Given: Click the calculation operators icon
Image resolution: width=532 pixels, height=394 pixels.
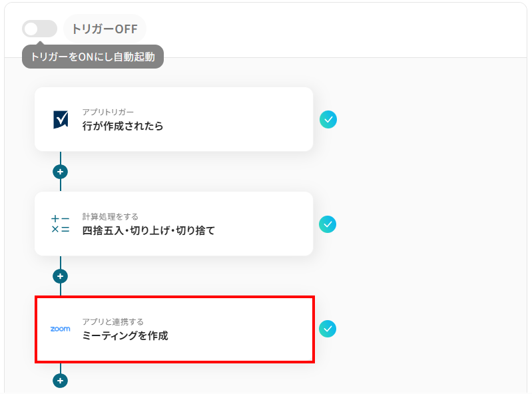Looking at the screenshot, I should [x=61, y=224].
